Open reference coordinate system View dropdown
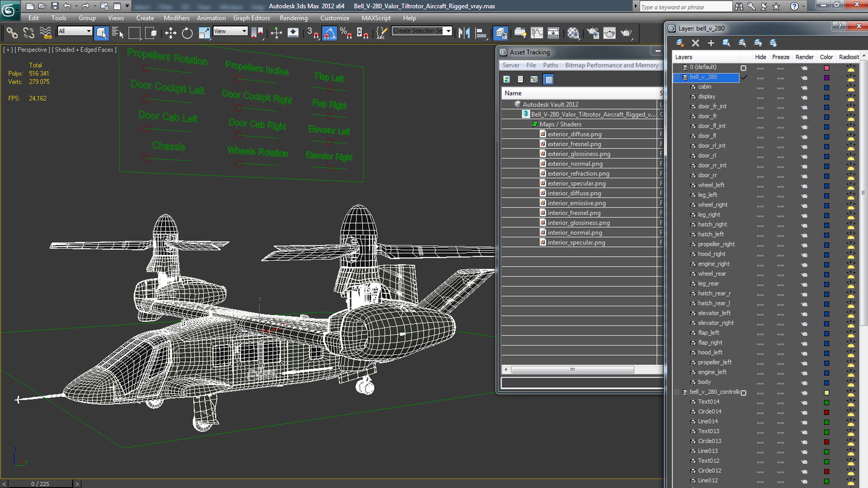The width and height of the screenshot is (868, 488). coord(230,31)
